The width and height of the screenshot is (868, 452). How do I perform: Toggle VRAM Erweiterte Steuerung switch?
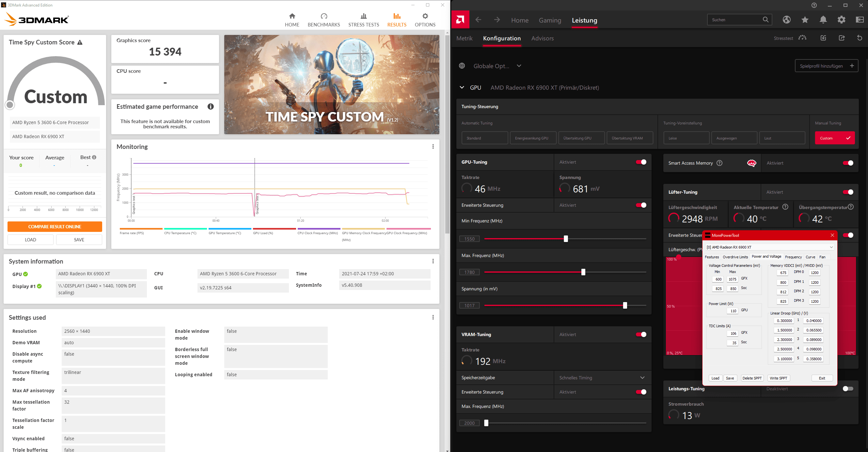641,392
